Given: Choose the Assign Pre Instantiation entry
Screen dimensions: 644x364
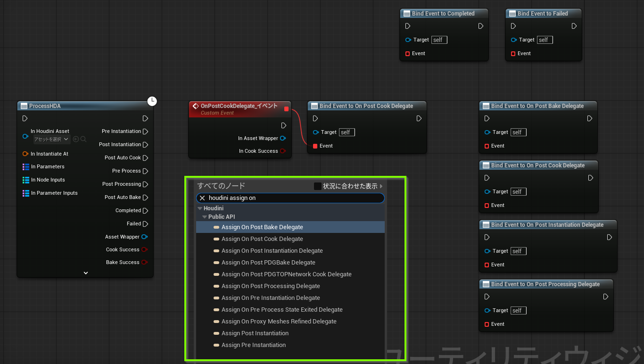Looking at the screenshot, I should [290, 345].
